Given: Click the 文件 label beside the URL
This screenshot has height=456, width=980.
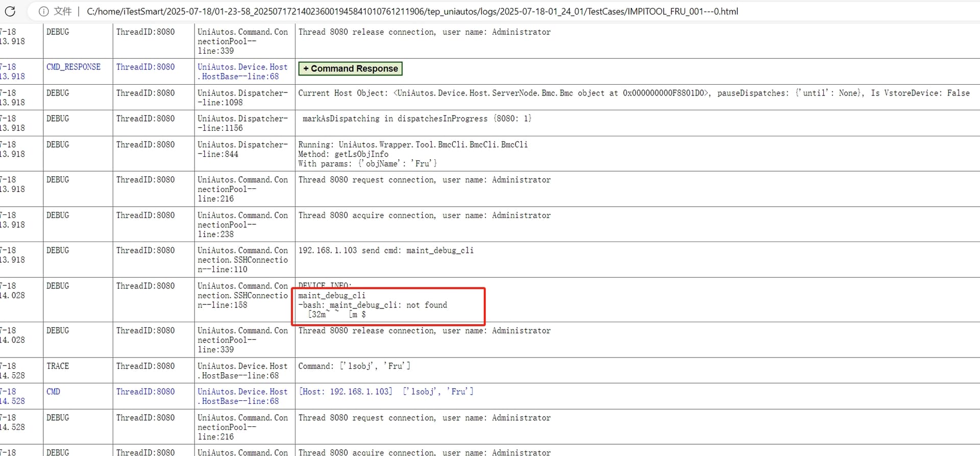Looking at the screenshot, I should (63, 11).
